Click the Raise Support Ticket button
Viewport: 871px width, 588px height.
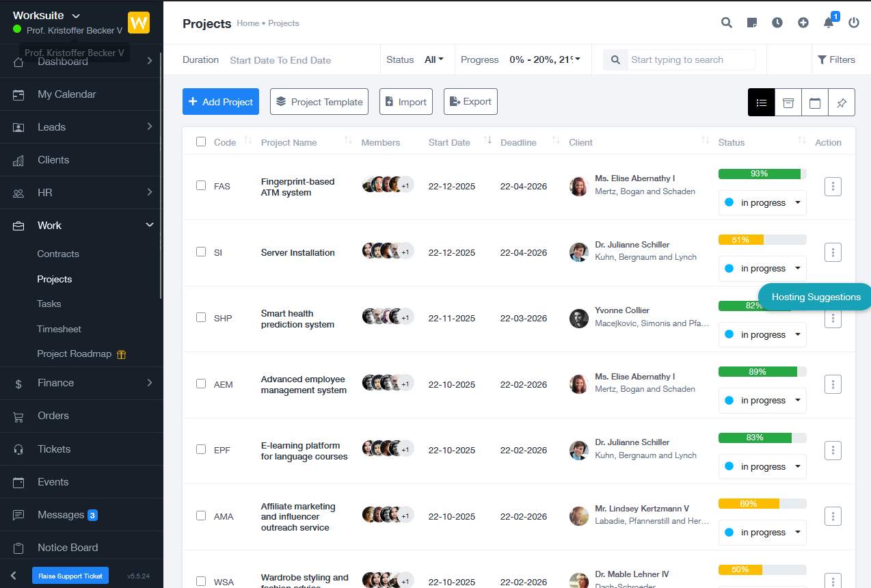coord(70,576)
